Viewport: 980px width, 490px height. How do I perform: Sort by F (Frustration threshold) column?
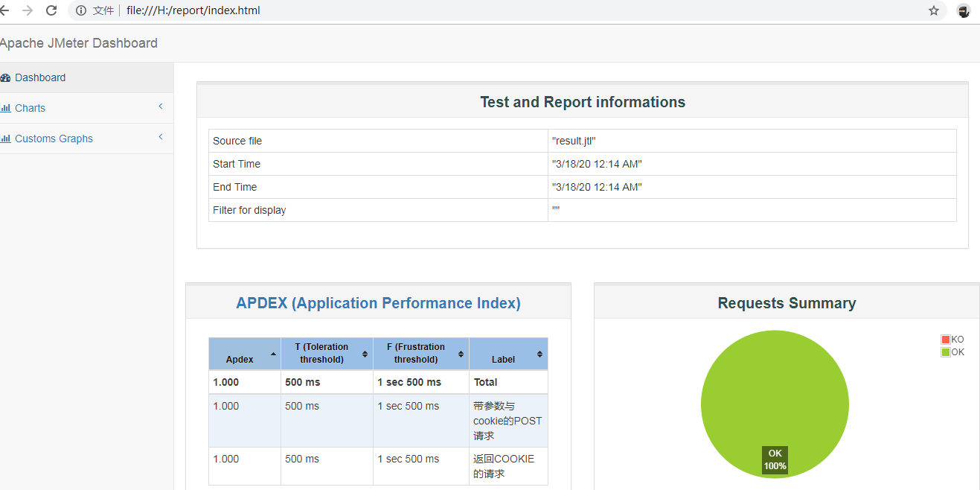(421, 354)
